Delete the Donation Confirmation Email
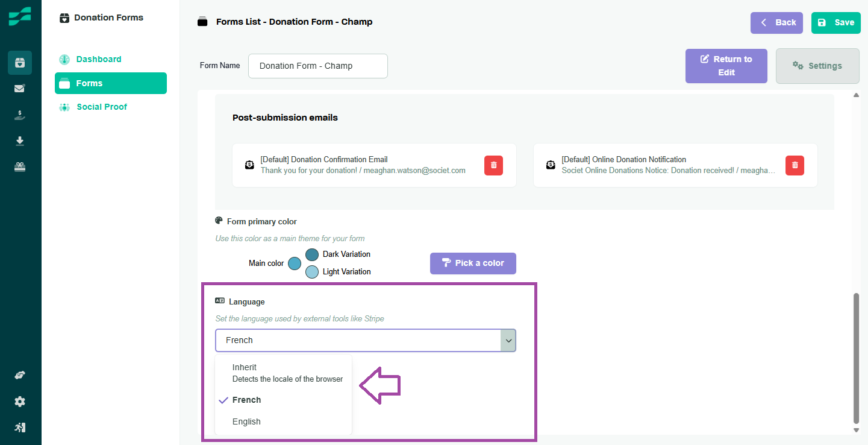 493,165
